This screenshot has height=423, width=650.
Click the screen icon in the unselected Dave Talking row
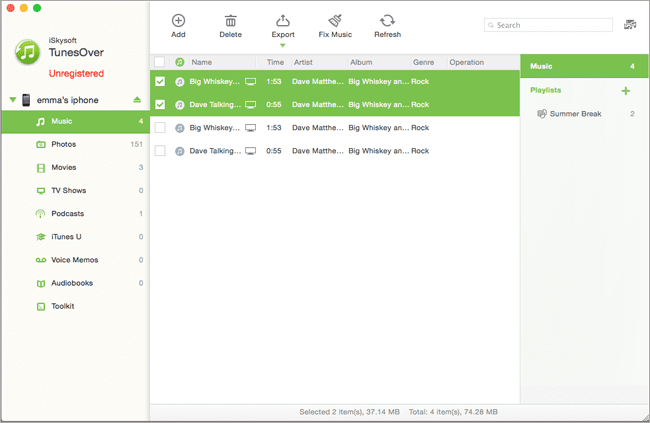click(x=250, y=151)
